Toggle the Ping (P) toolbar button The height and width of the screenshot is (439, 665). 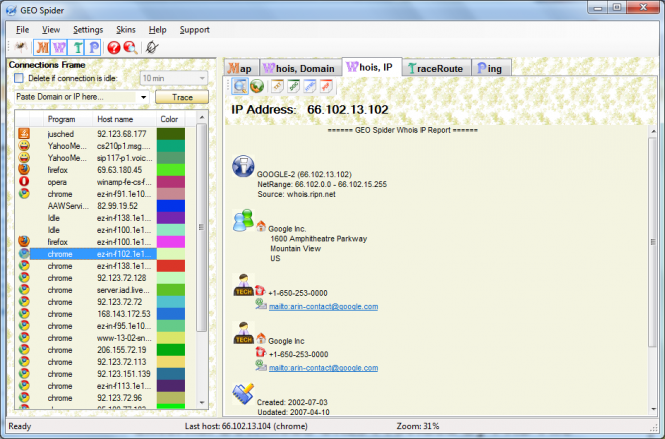coord(93,47)
